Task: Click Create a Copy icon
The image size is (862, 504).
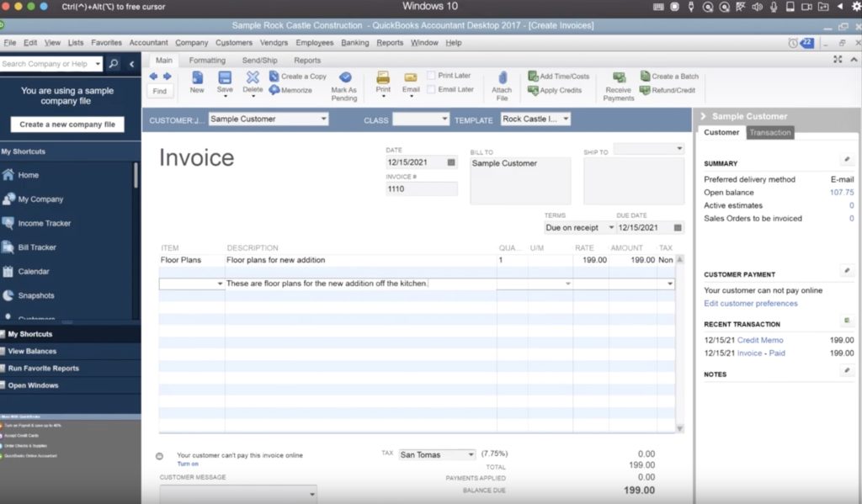Action: pos(274,76)
